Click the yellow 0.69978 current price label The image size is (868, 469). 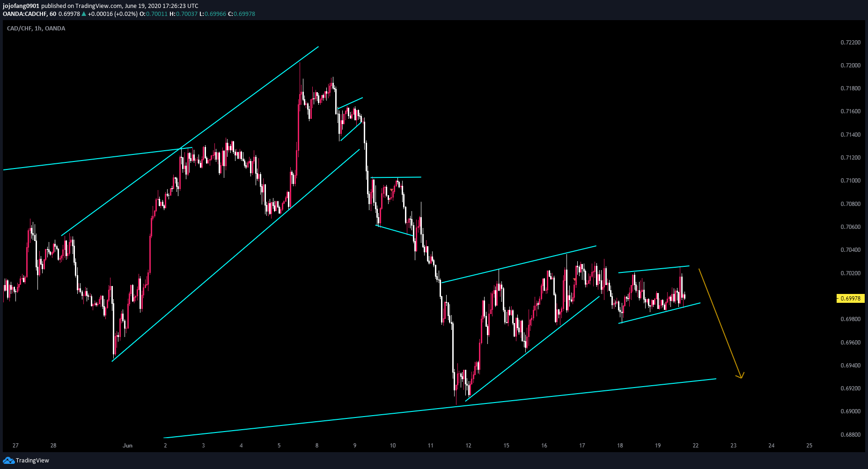click(850, 298)
